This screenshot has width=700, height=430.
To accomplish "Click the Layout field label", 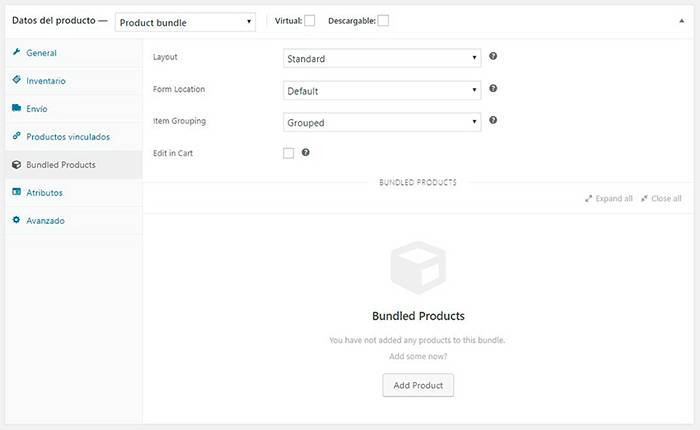I will [165, 57].
